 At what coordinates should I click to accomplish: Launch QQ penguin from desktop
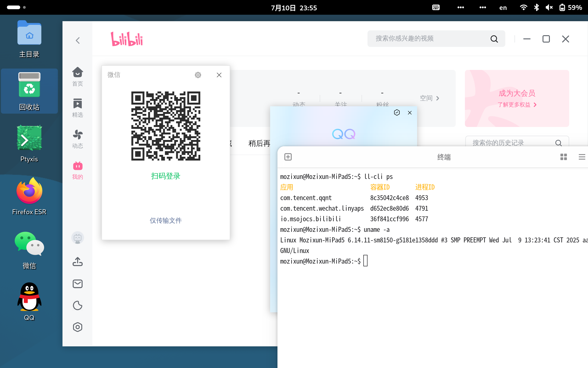point(29,302)
